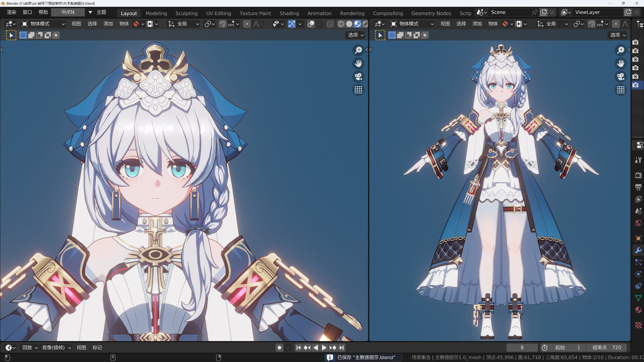Screen dimensions: 644x362
Task: Toggle proportional editing in left viewport
Action: point(247,24)
